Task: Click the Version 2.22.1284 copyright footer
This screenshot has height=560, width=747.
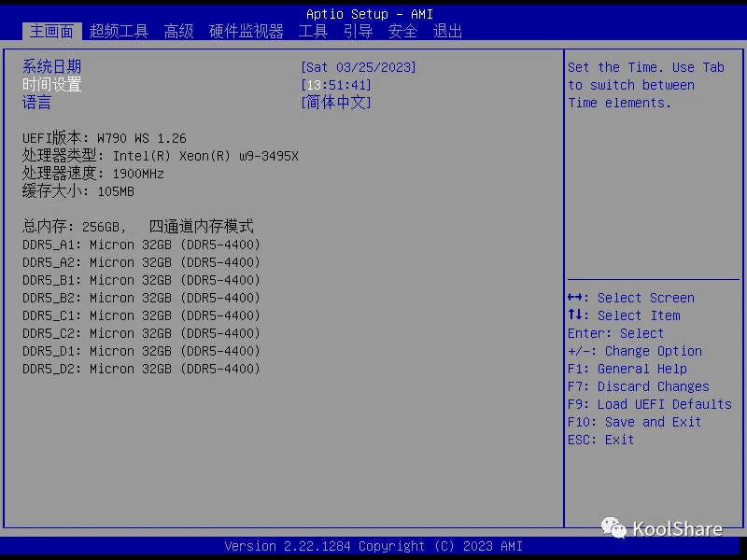Action: click(373, 546)
